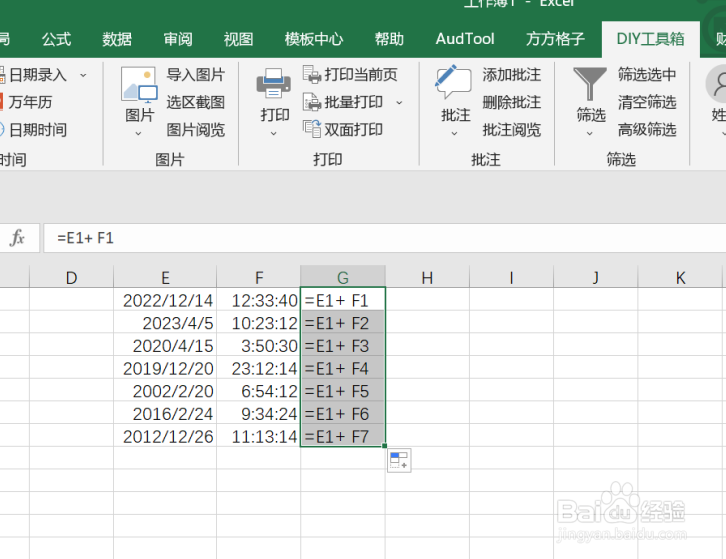Screen dimensions: 726x559
Task: Open the auto fill options icon
Action: pyautogui.click(x=399, y=460)
